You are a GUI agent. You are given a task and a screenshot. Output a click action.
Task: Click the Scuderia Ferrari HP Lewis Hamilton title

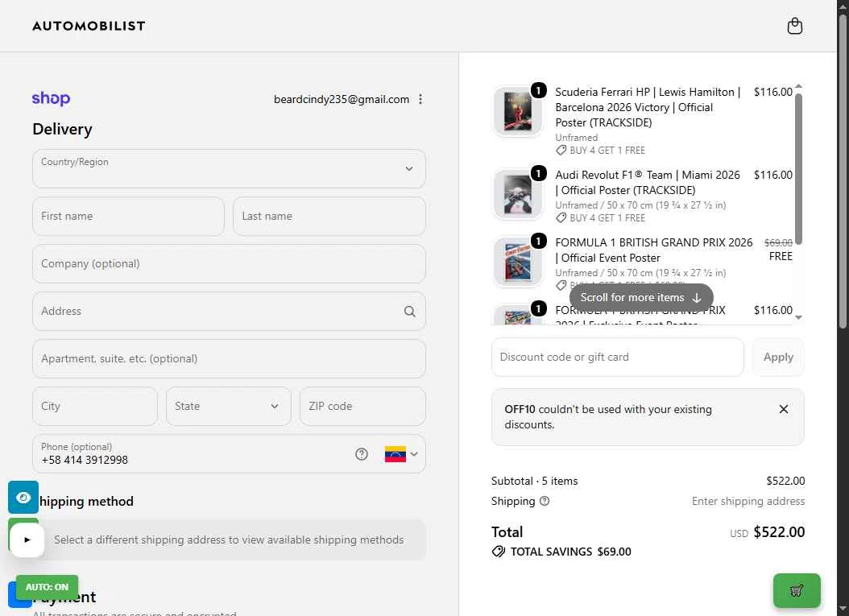[x=648, y=107]
